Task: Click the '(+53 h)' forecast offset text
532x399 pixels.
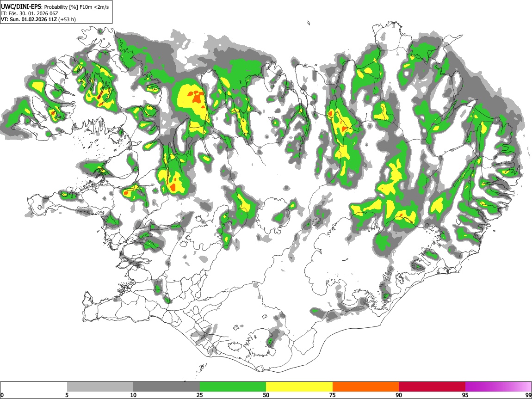Action: pos(67,19)
